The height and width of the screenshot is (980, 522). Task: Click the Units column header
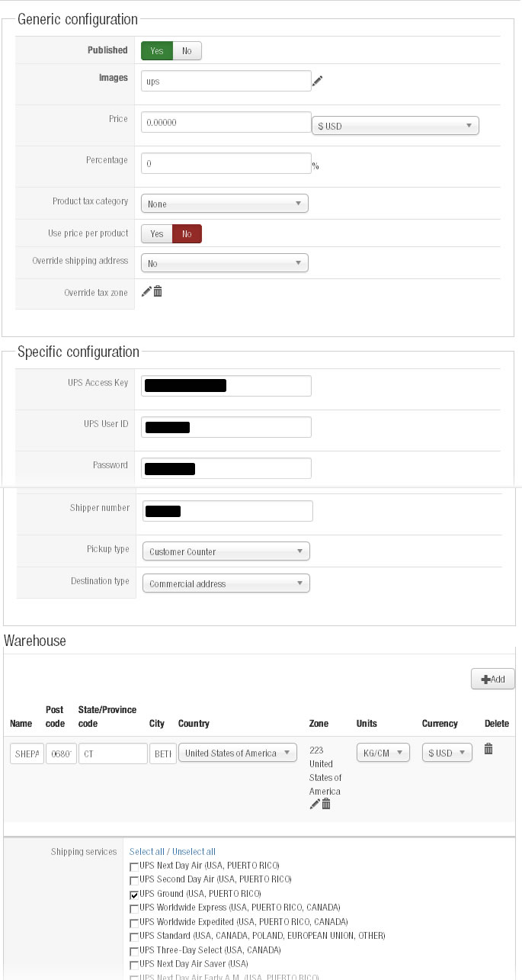coord(367,723)
